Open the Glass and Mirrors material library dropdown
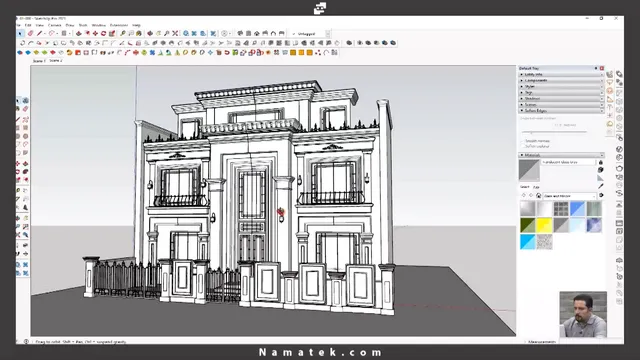The height and width of the screenshot is (360, 640). [x=570, y=196]
